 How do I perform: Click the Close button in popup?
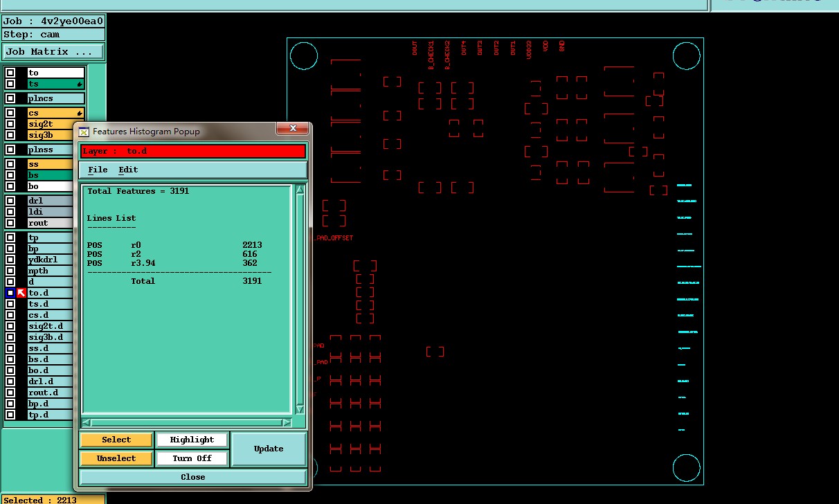coord(193,477)
